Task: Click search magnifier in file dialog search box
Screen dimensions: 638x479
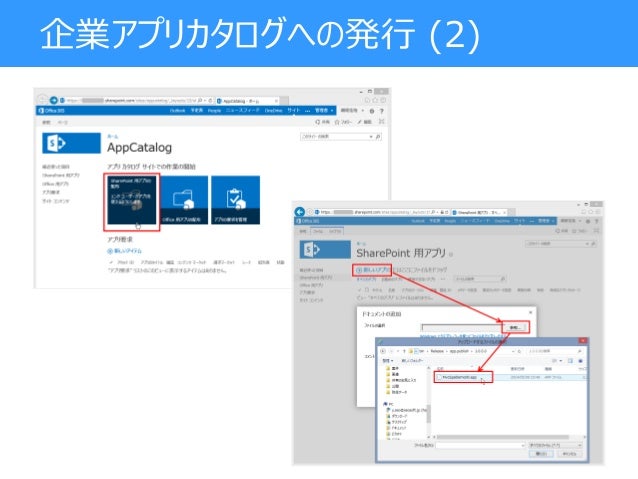Action: [x=579, y=351]
